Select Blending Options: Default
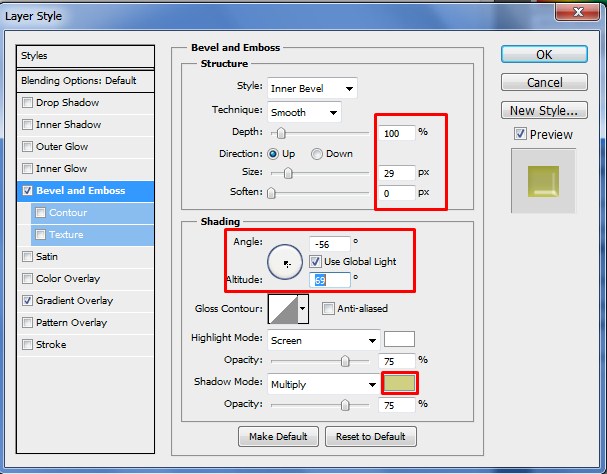This screenshot has width=607, height=474. pyautogui.click(x=85, y=81)
